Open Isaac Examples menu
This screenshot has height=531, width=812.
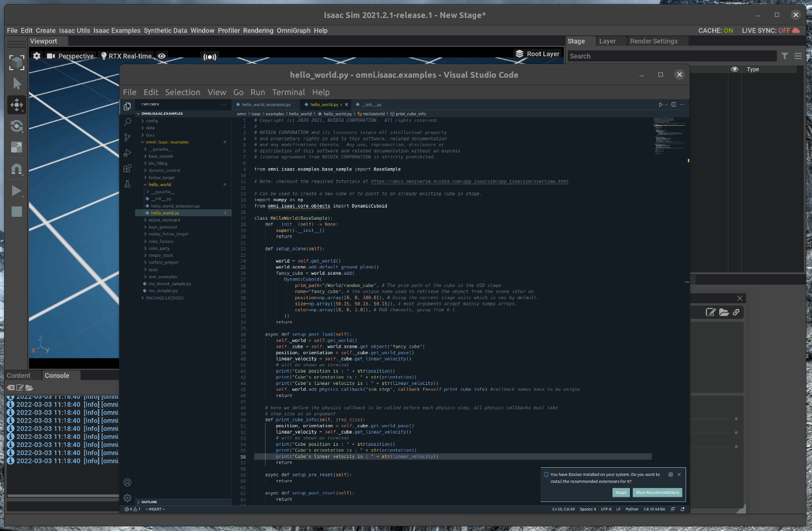[117, 31]
